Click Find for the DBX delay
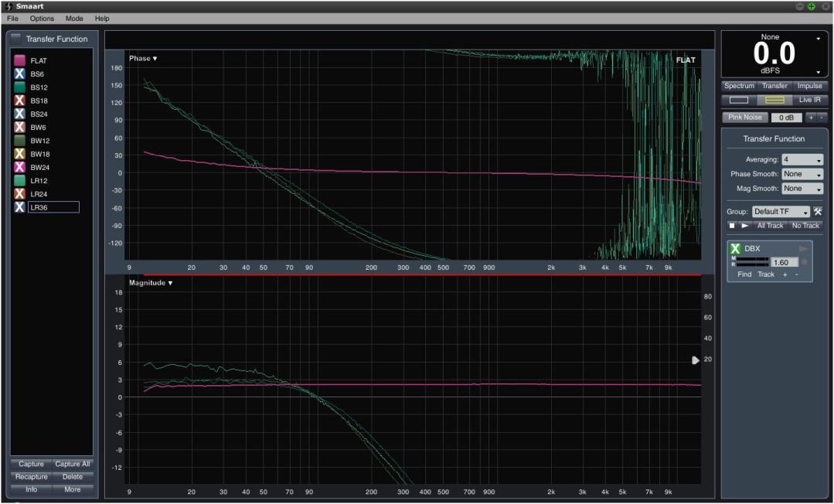 (x=744, y=274)
